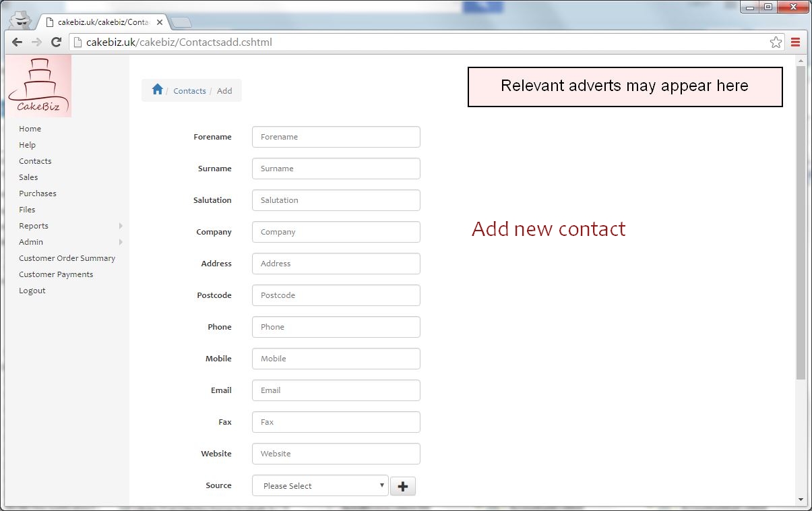Click the CakeBiz logo
Viewport: 812px width, 511px height.
pyautogui.click(x=38, y=85)
